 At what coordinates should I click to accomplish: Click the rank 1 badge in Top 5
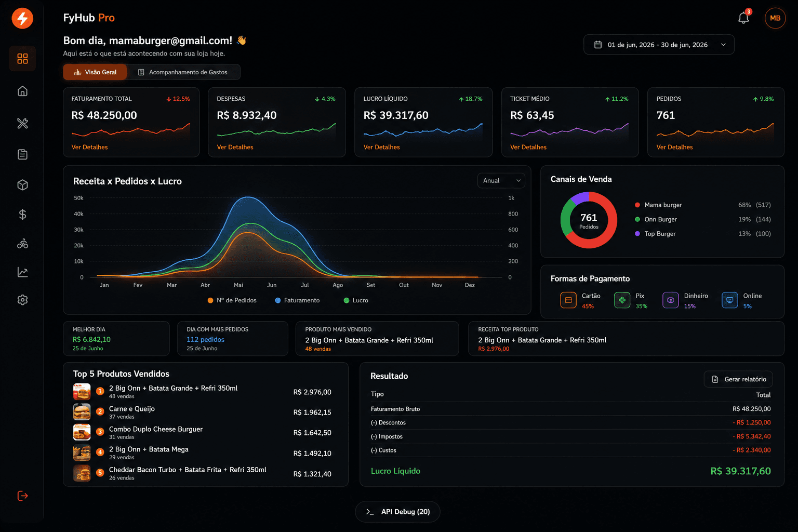100,391
